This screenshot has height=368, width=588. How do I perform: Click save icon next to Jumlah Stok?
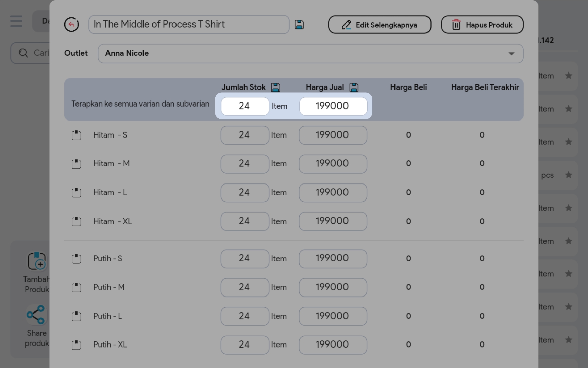click(x=275, y=87)
